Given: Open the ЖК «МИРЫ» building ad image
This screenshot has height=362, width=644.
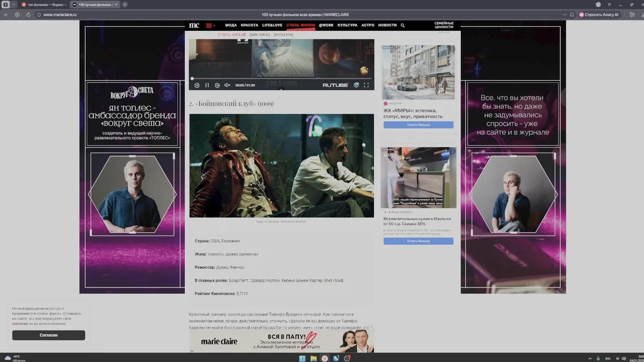Looking at the screenshot, I should (418, 72).
